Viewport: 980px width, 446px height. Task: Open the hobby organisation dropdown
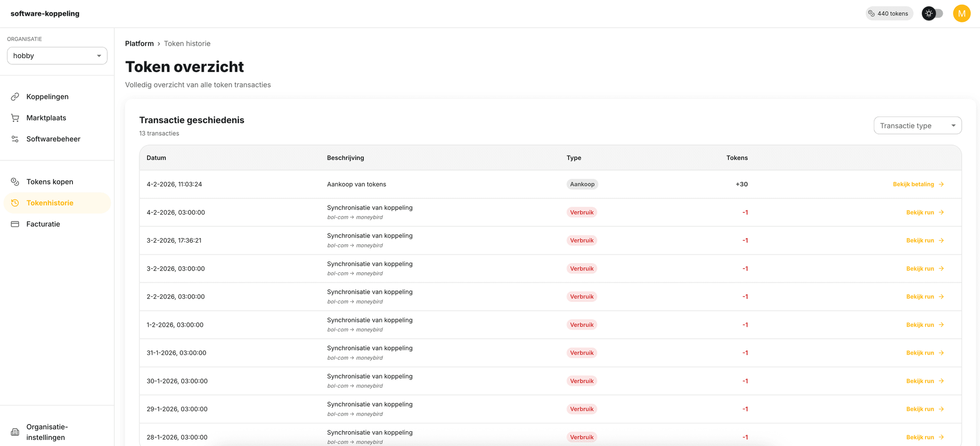pyautogui.click(x=57, y=56)
